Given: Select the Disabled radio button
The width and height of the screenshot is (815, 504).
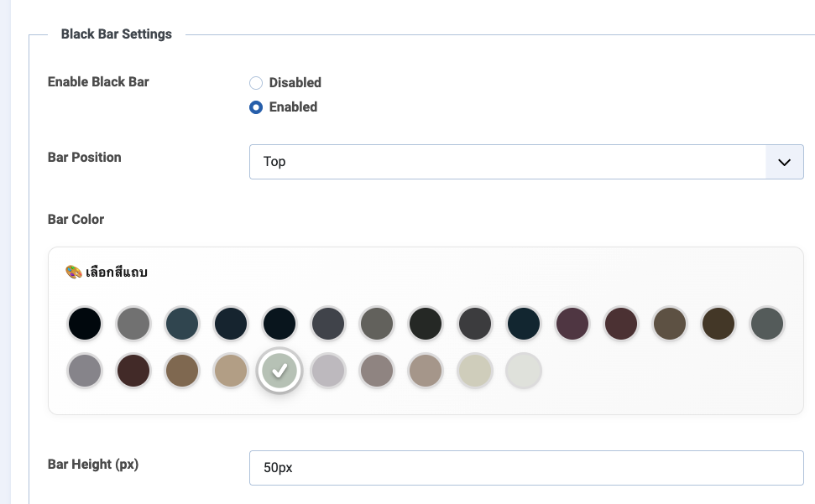Looking at the screenshot, I should 256,83.
